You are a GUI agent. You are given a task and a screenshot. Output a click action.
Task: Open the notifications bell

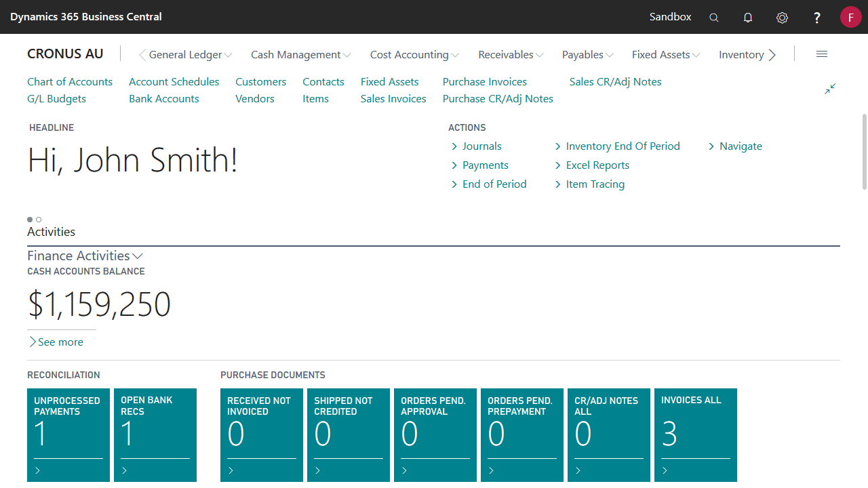tap(748, 18)
